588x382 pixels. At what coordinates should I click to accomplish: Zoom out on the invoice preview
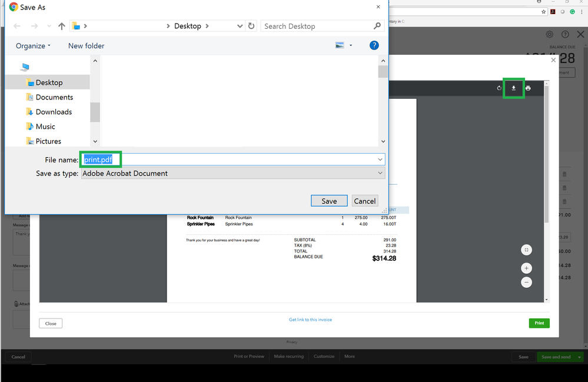click(526, 282)
